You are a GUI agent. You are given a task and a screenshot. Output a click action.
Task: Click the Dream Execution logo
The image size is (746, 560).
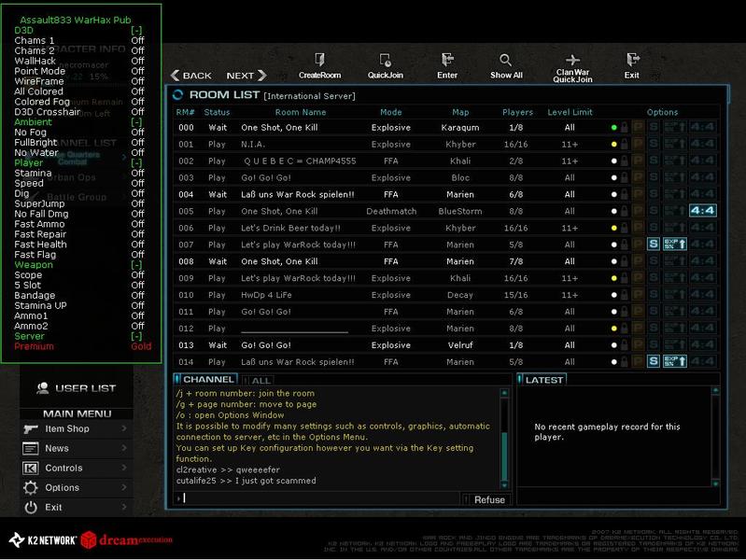click(x=127, y=540)
